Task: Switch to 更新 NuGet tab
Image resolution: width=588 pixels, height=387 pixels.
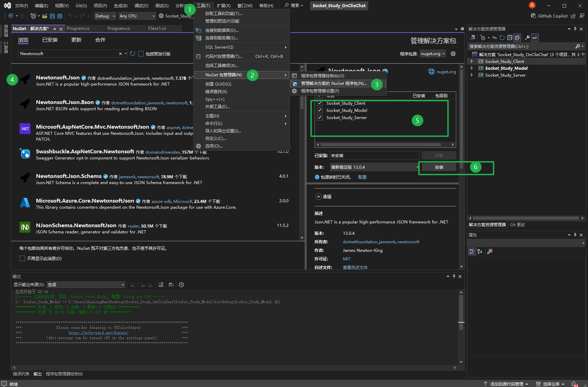Action: (76, 40)
